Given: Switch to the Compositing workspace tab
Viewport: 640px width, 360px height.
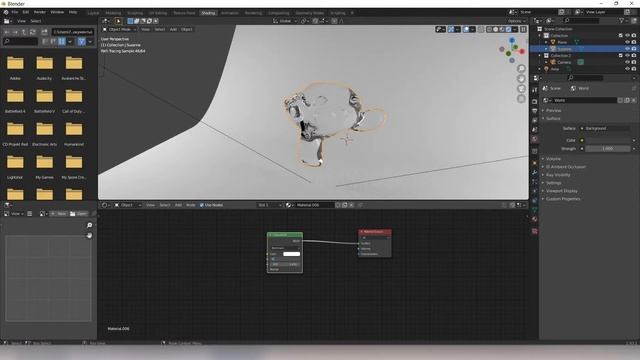Looking at the screenshot, I should pyautogui.click(x=279, y=13).
